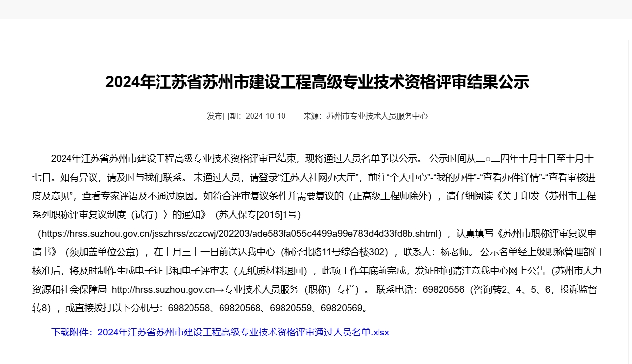The image size is (632, 364).
Task: Click the page title heading about 评审结果公示
Action: tap(317, 82)
